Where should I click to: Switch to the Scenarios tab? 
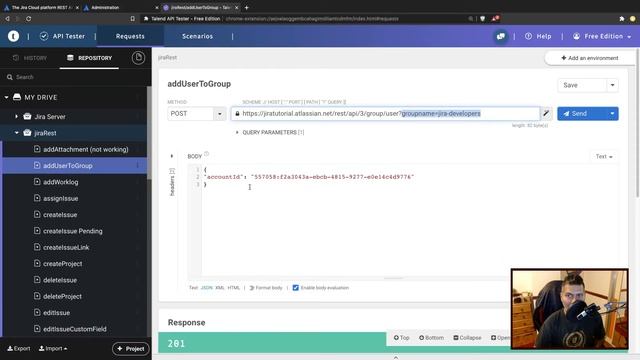(x=198, y=36)
